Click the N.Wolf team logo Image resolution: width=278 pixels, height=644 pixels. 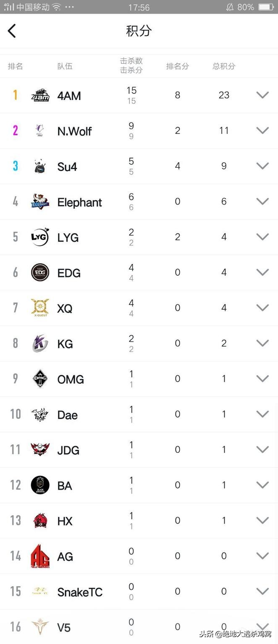[x=40, y=131]
